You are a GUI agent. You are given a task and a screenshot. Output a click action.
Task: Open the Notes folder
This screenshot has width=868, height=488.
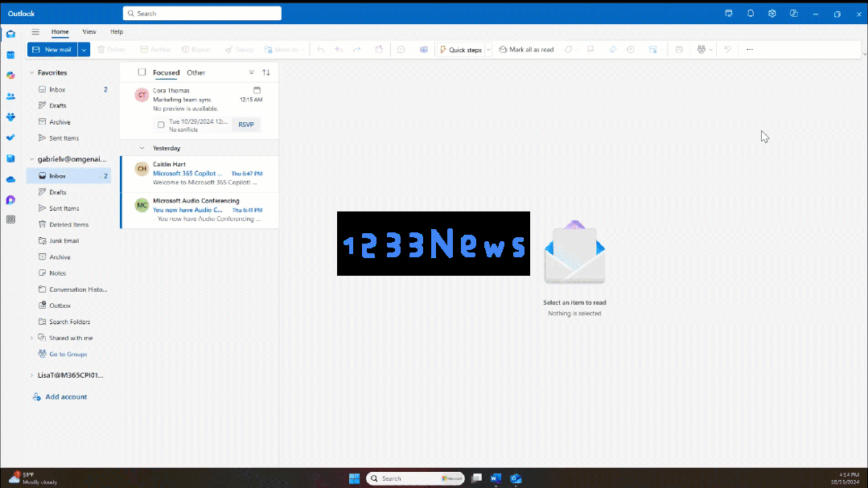tap(68, 273)
